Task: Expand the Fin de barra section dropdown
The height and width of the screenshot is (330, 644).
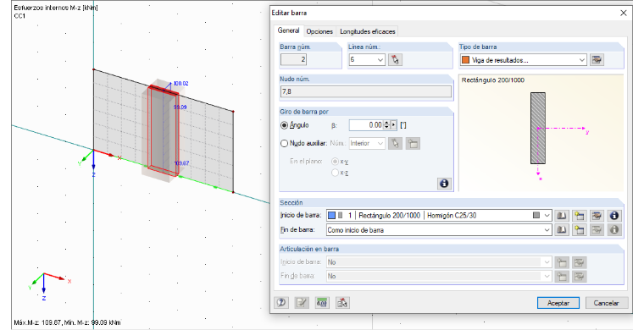Action: point(547,230)
